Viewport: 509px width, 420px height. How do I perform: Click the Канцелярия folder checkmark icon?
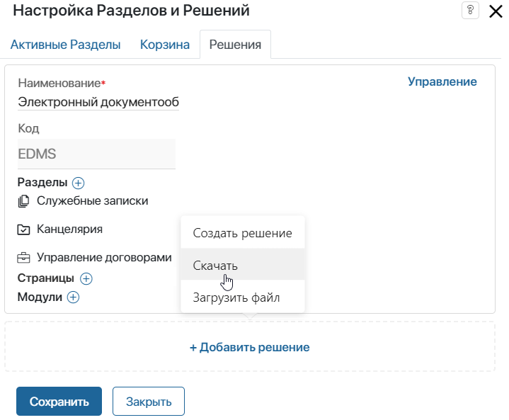pyautogui.click(x=23, y=229)
